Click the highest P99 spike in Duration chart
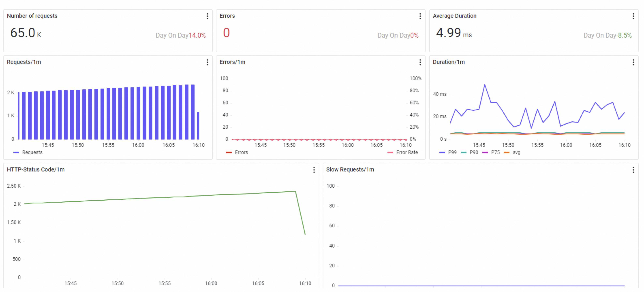Image resolution: width=644 pixels, height=292 pixels. (x=485, y=85)
